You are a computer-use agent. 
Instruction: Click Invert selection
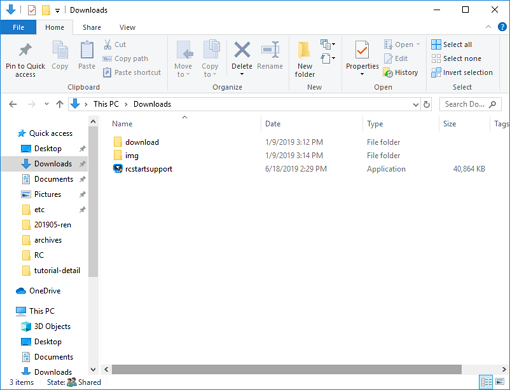point(462,72)
